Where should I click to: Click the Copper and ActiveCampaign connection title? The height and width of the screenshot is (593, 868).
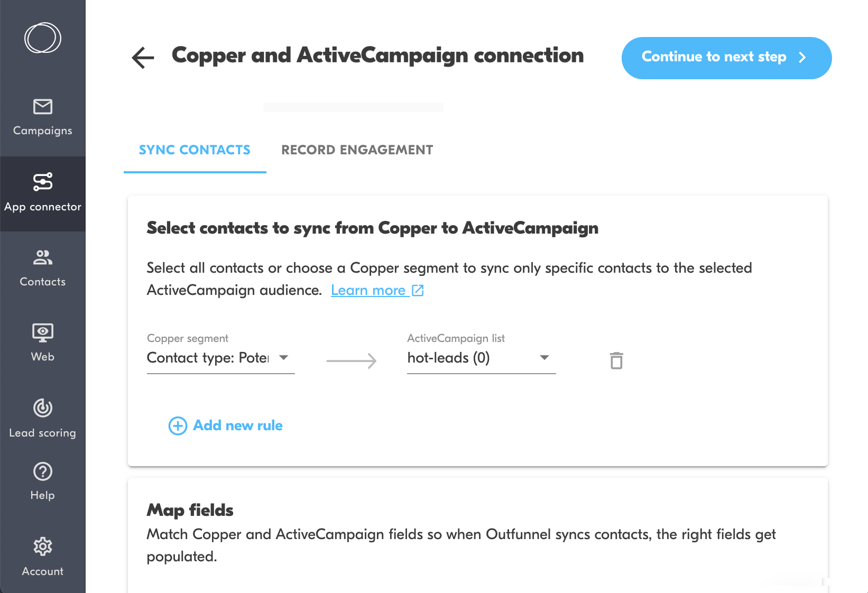click(x=377, y=55)
